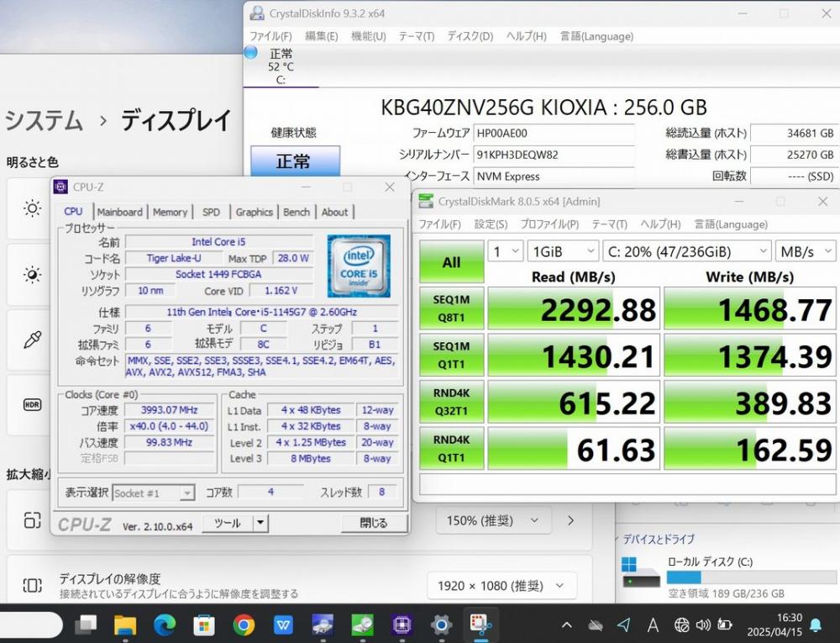Switch to CPU-Z Bench tab

coord(297,212)
